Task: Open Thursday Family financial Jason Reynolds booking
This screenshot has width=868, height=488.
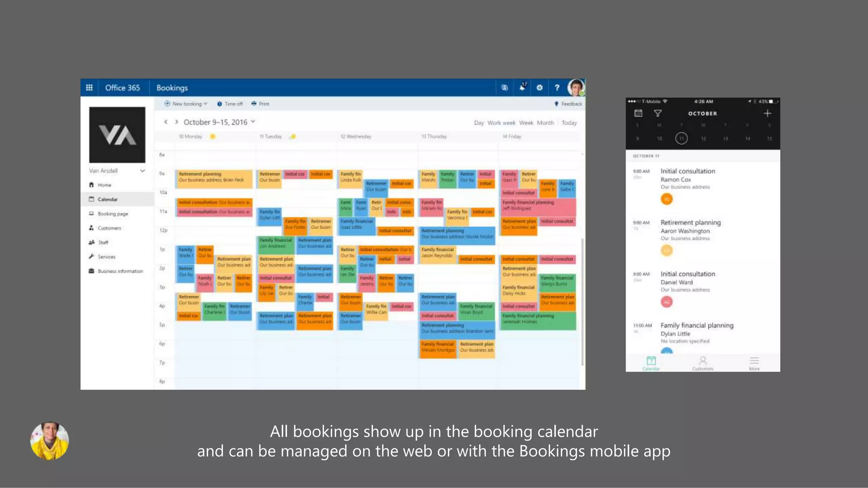Action: pos(438,254)
